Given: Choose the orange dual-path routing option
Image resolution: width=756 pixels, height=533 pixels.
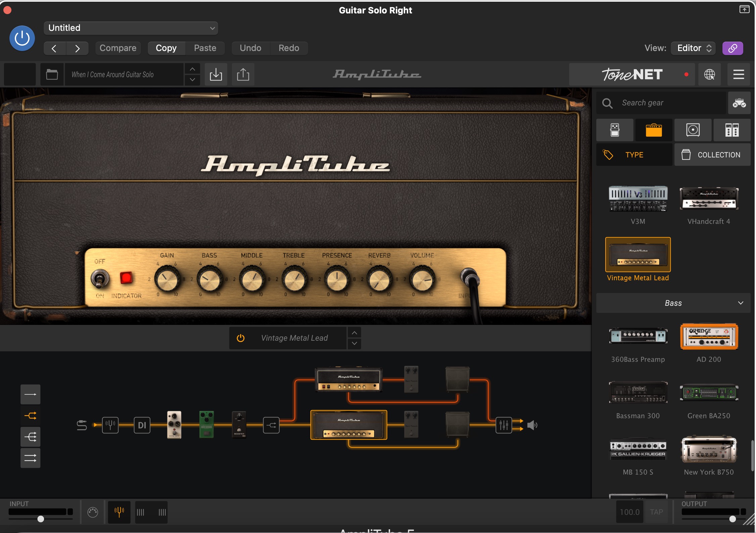Looking at the screenshot, I should 31,416.
